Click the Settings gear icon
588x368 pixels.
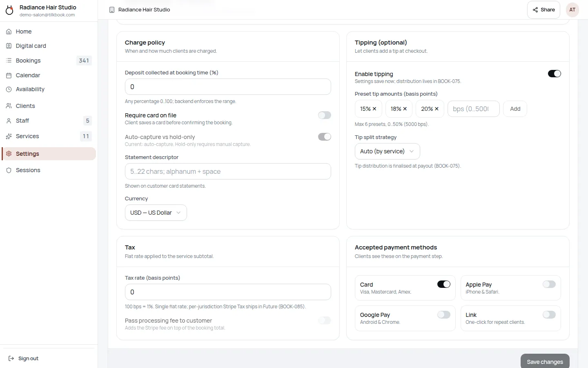click(x=9, y=154)
